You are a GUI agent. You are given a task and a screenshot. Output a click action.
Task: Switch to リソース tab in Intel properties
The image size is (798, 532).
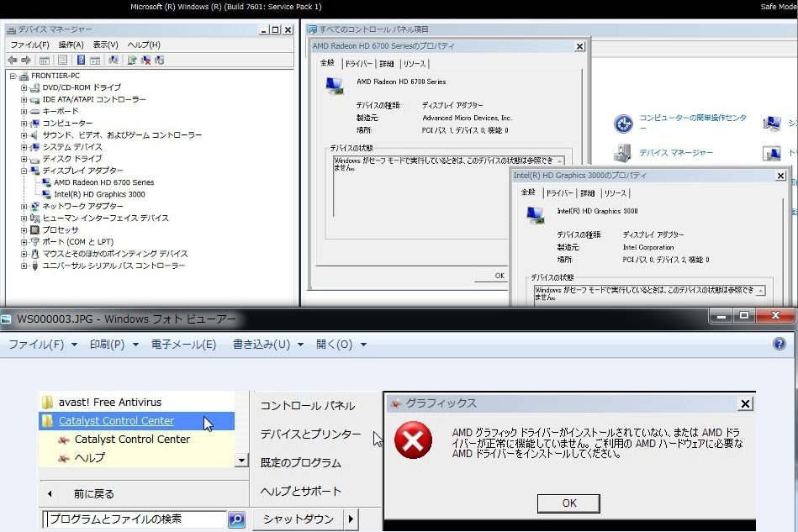[x=616, y=193]
